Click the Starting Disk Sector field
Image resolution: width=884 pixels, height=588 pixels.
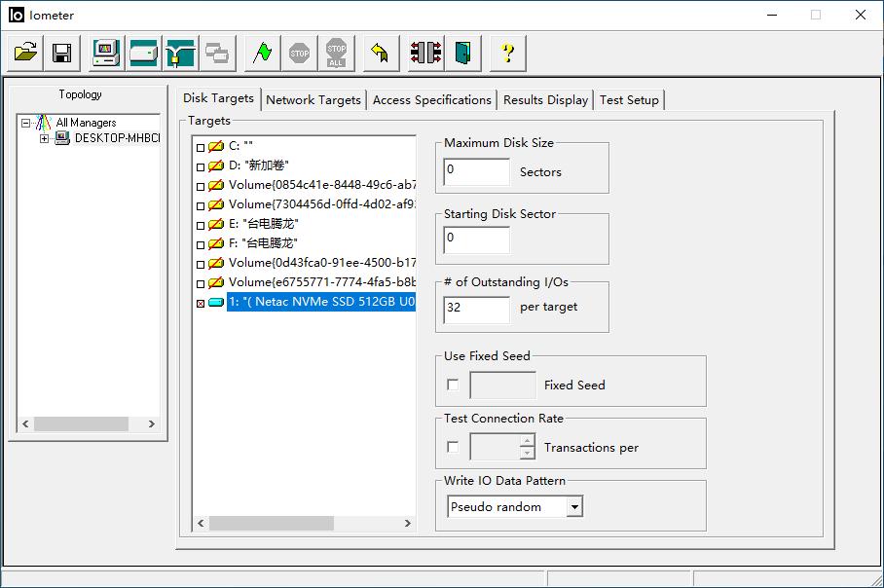(476, 239)
